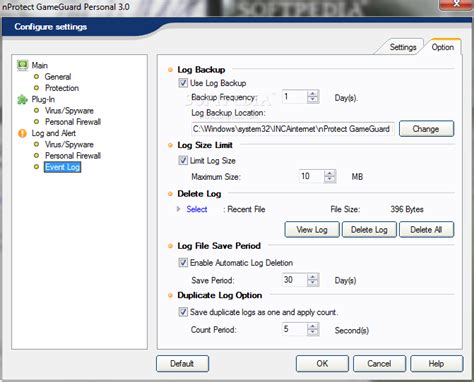474x382 pixels.
Task: Confirm settings with the OK button
Action: coord(322,363)
